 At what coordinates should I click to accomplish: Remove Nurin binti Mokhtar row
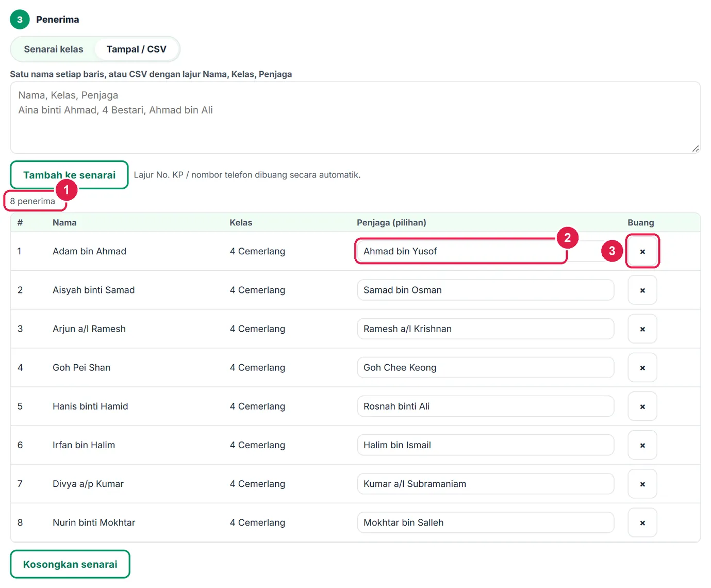coord(642,522)
